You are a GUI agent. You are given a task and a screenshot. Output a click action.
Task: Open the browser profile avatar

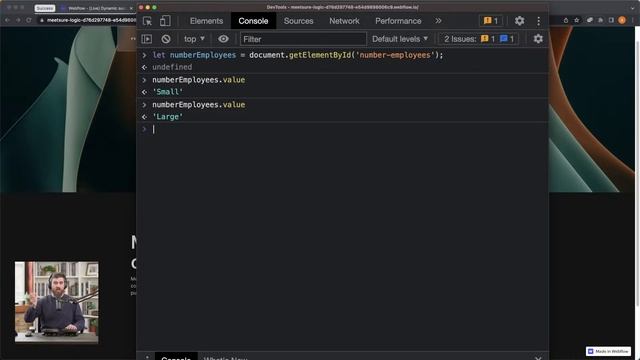click(622, 20)
